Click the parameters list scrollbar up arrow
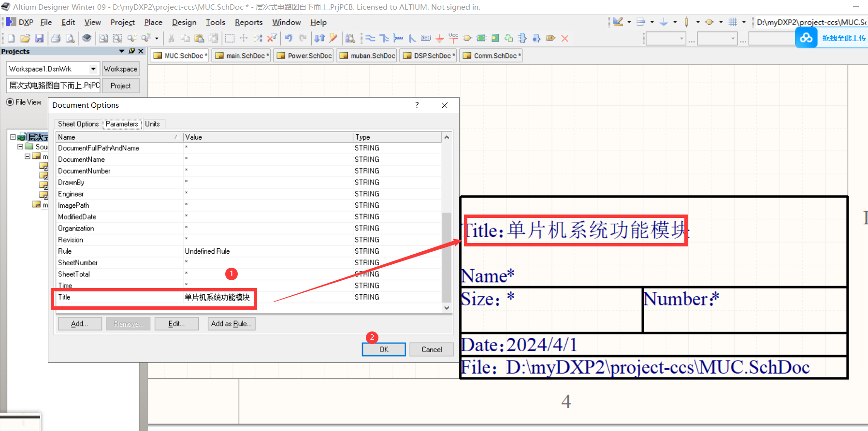The width and height of the screenshot is (868, 431). (x=447, y=137)
